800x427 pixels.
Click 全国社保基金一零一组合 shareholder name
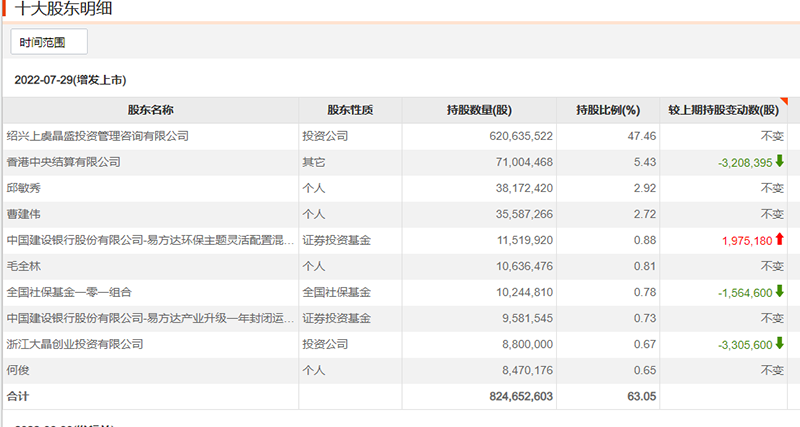point(69,291)
